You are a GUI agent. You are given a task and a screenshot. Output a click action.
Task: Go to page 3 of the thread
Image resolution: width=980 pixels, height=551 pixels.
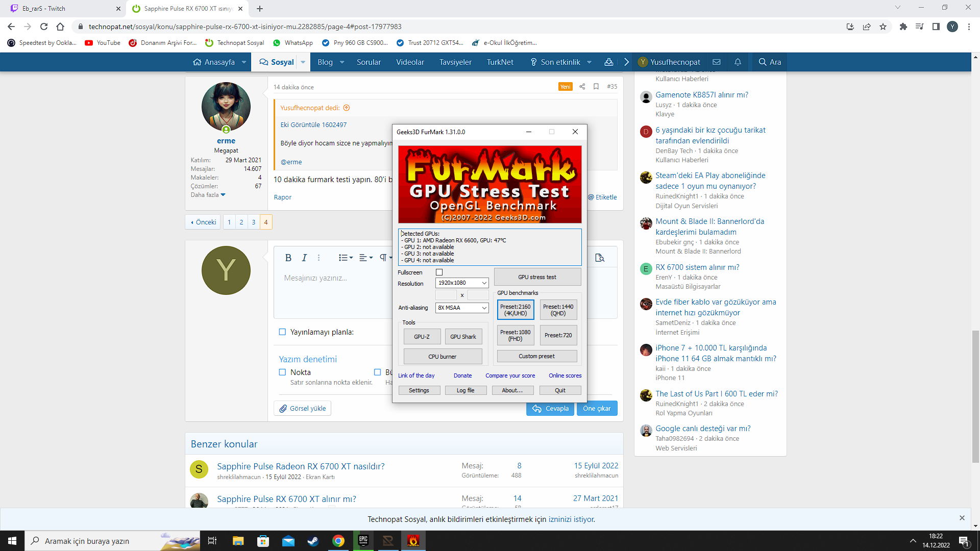pos(254,222)
